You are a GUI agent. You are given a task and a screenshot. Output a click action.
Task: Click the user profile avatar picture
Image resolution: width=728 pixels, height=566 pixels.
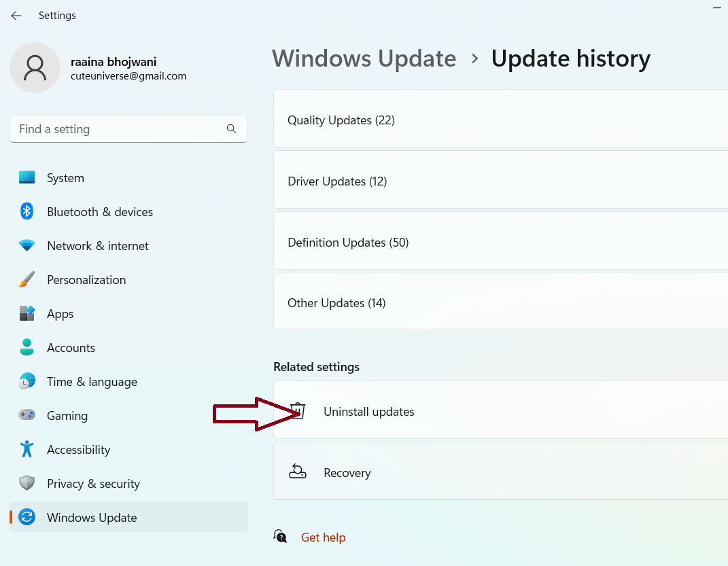(x=35, y=68)
